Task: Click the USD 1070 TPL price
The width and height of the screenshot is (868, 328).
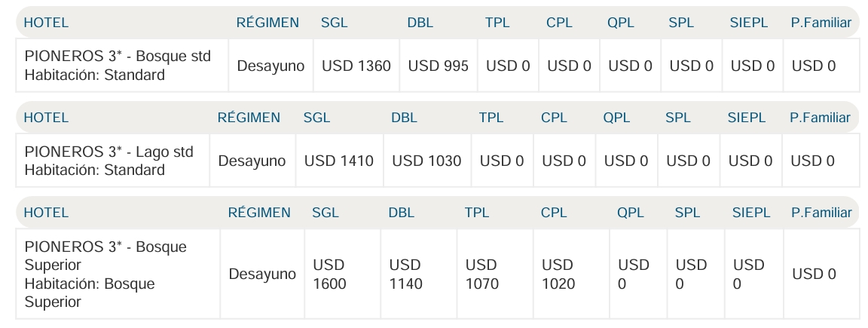Action: tap(481, 274)
